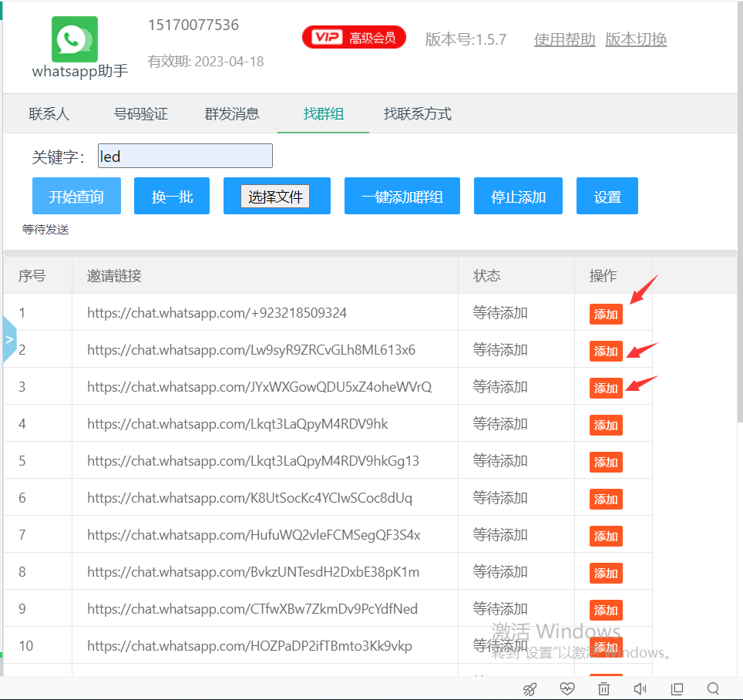The height and width of the screenshot is (700, 743).
Task: Click the red VIP member badge
Action: tap(354, 38)
